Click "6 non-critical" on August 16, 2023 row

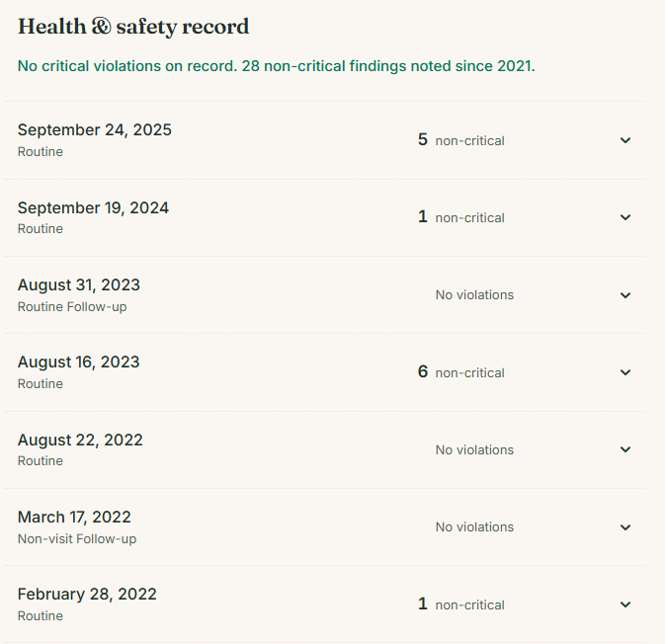coord(461,372)
